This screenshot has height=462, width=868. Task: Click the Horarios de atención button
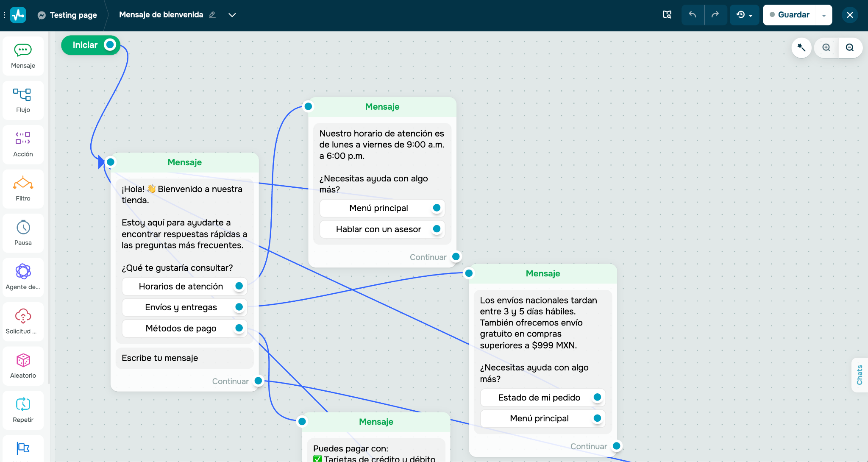184,287
